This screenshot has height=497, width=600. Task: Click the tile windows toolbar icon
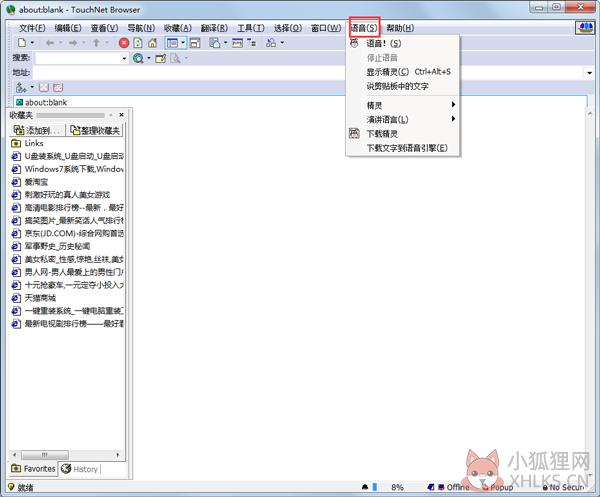pos(237,43)
